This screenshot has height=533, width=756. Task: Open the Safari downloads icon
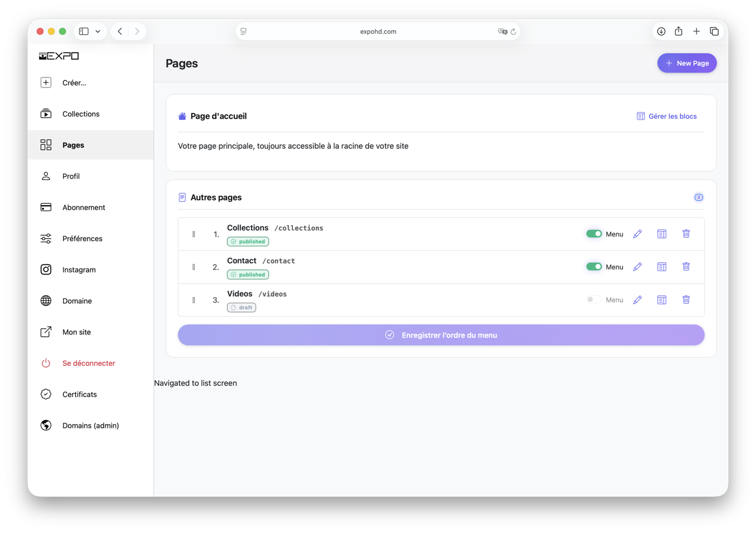[x=661, y=31]
